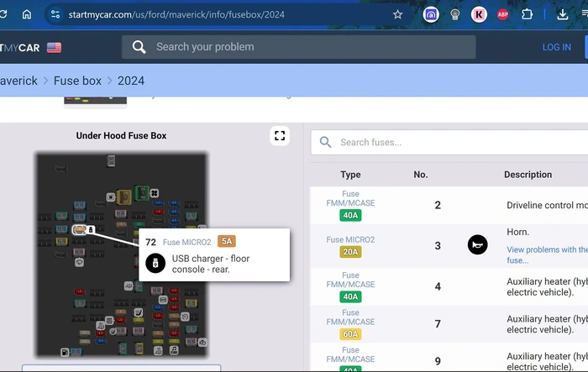The height and width of the screenshot is (372, 588).
Task: Click the magnifier in Search your problem
Action: [x=139, y=47]
